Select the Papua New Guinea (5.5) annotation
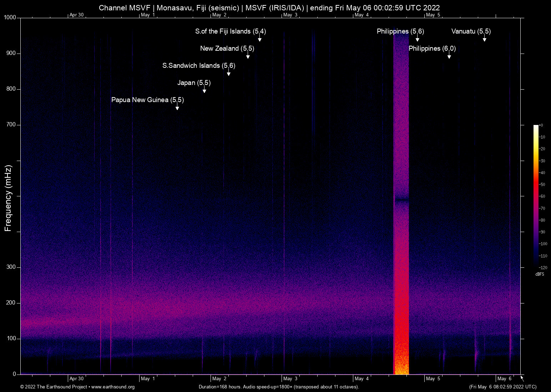This screenshot has height=392, width=551. [x=148, y=100]
